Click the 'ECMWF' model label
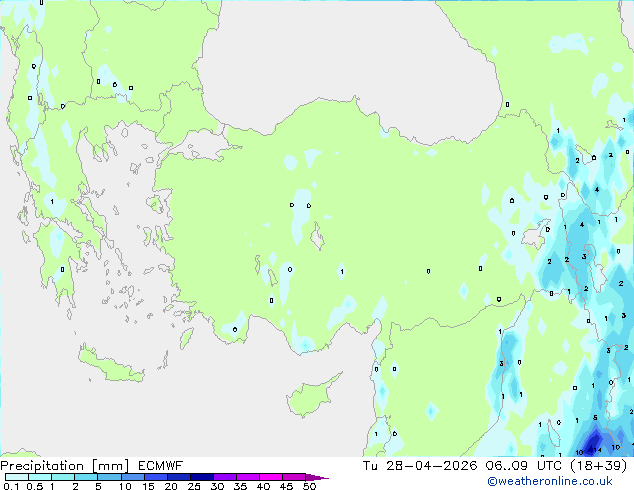 [161, 466]
